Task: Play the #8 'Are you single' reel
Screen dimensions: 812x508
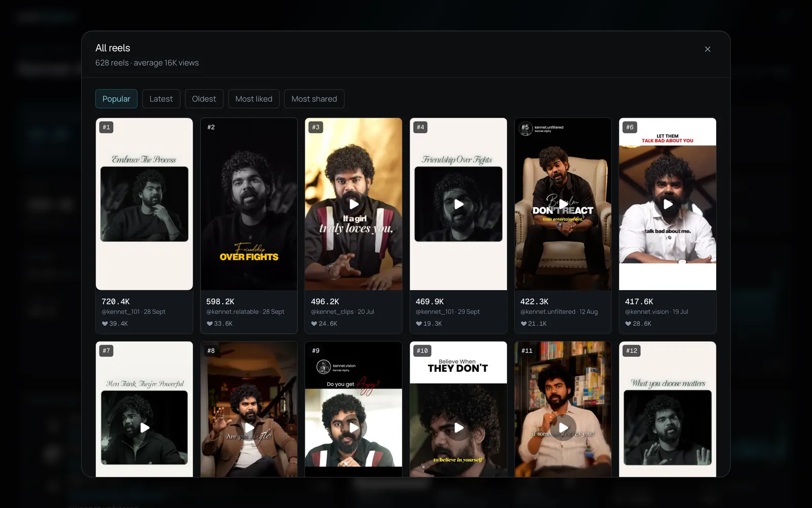Action: pos(249,428)
